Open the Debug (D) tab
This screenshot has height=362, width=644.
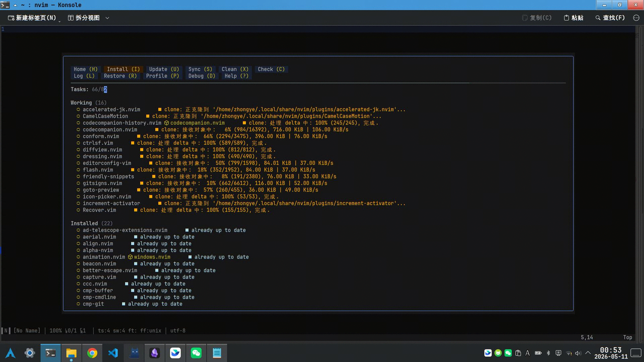click(x=202, y=76)
